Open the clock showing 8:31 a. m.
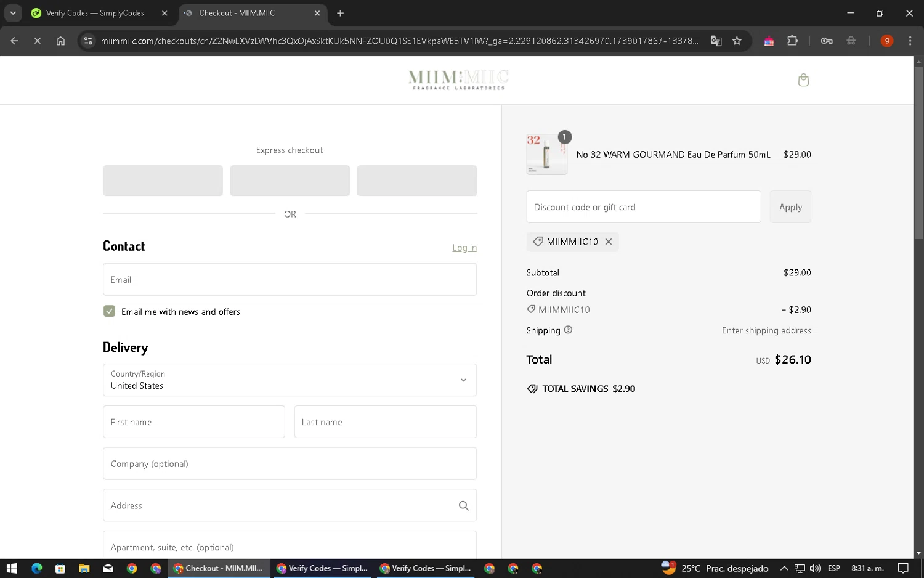 (x=867, y=568)
